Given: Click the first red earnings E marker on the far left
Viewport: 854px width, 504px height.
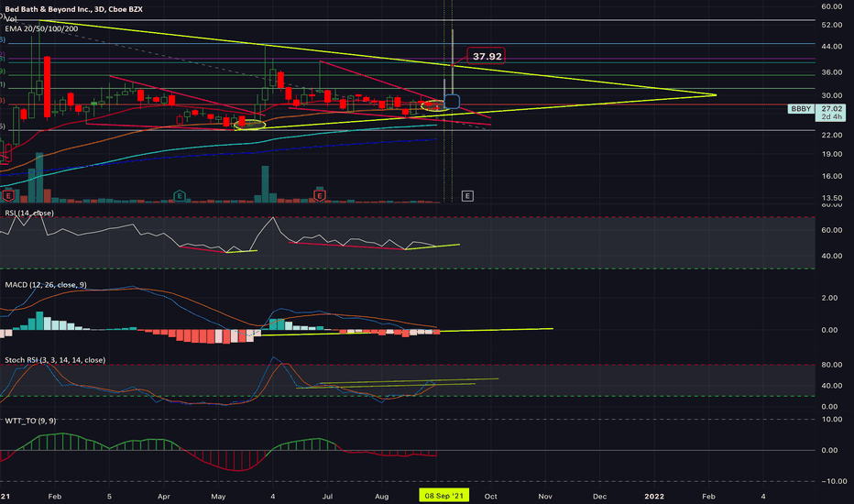Looking at the screenshot, I should (8, 195).
